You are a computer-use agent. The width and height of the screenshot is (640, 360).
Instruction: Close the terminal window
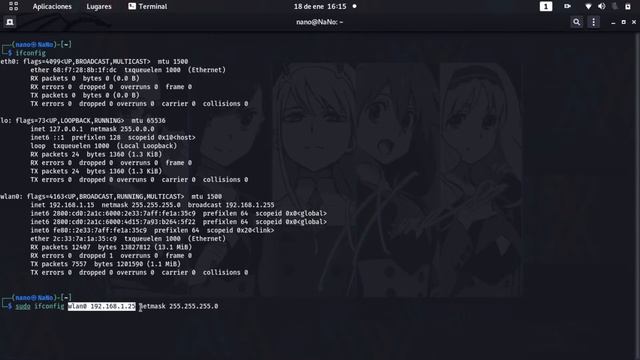[x=634, y=22]
